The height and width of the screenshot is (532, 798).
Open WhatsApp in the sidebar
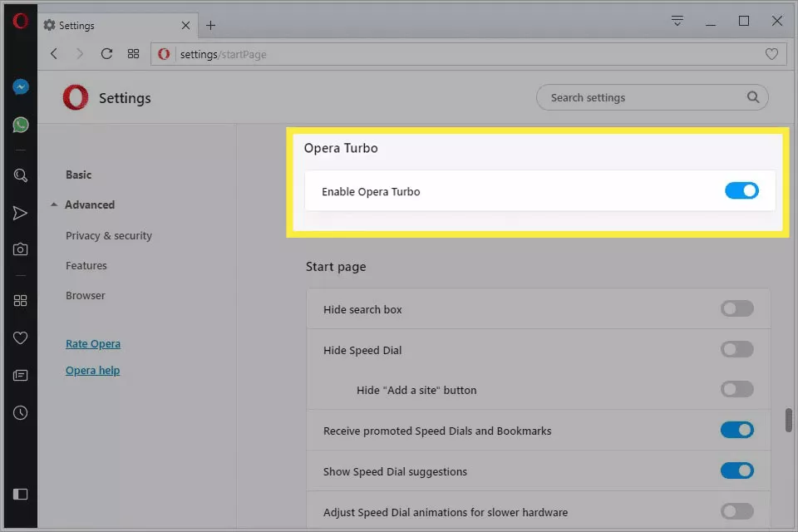click(21, 125)
